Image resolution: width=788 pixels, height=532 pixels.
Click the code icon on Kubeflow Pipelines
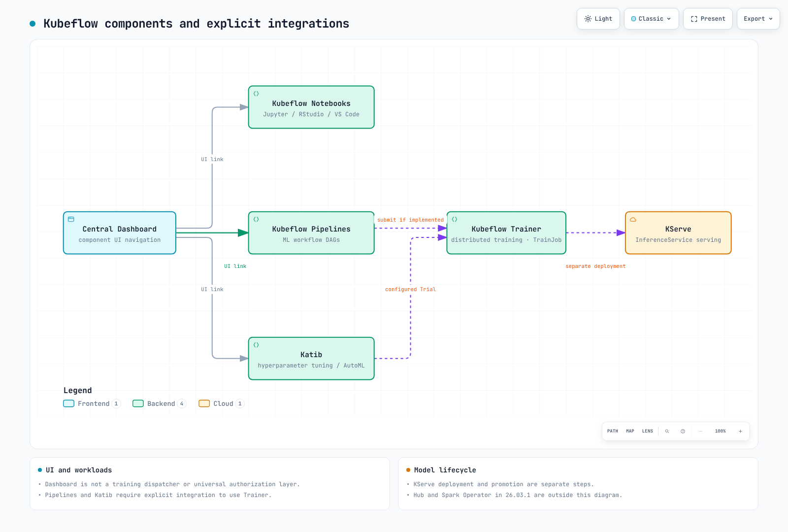[256, 219]
